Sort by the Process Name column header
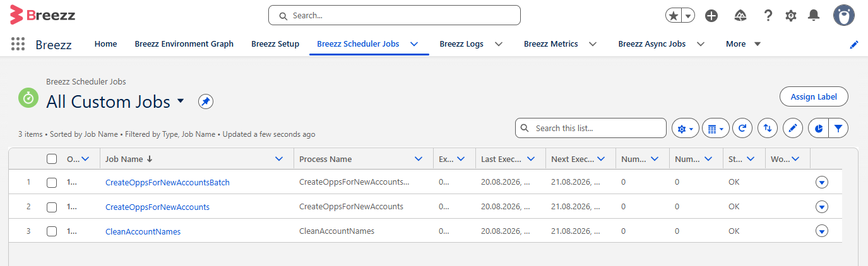Viewport: 868px width, 266px height. click(326, 159)
